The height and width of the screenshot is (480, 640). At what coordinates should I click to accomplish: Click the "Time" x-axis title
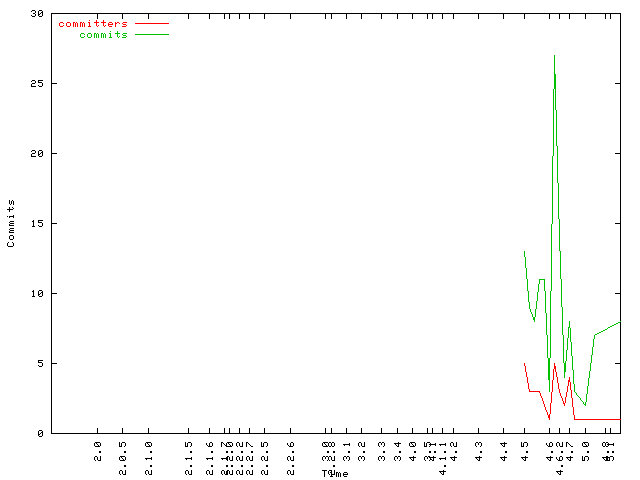click(x=335, y=473)
